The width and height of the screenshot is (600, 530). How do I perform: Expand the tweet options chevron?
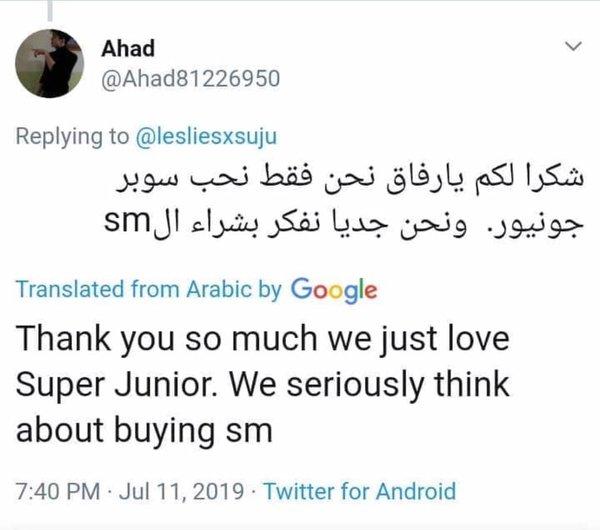[573, 47]
